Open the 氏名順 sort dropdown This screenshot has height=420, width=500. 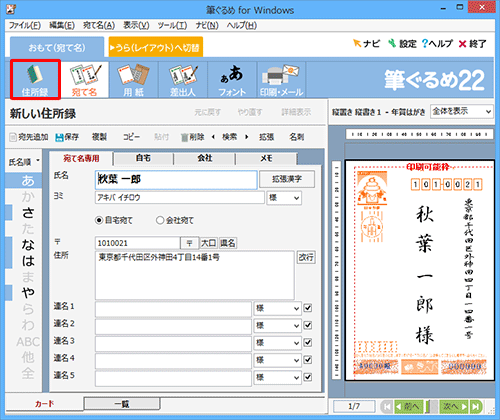(24, 162)
